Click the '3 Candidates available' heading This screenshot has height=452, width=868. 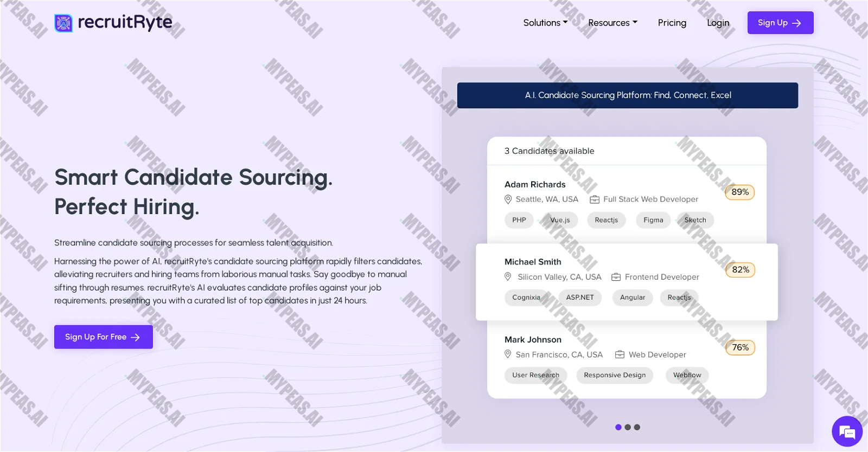tap(549, 151)
